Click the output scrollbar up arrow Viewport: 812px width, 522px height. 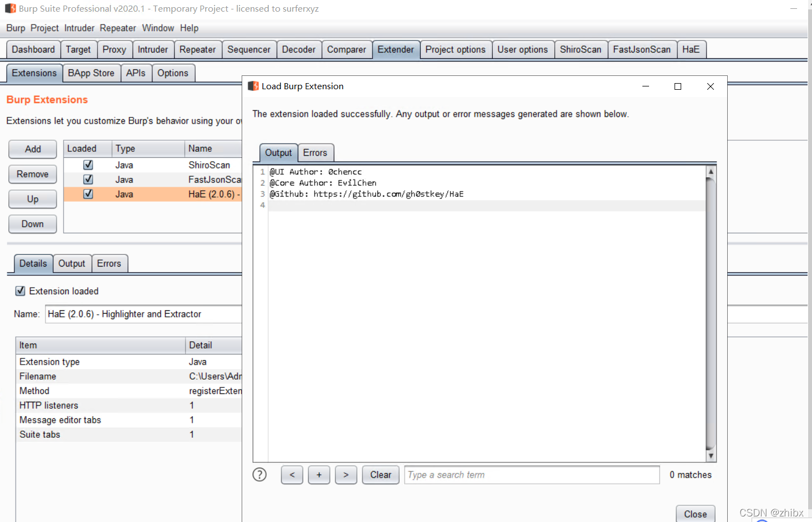click(x=711, y=171)
